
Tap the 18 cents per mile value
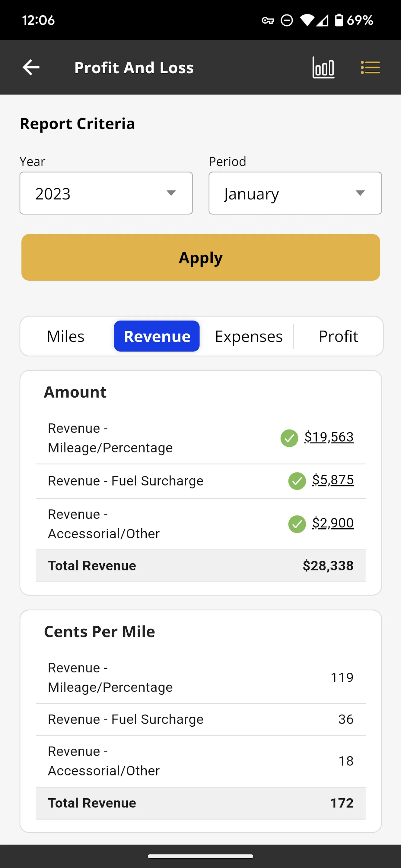point(346,761)
